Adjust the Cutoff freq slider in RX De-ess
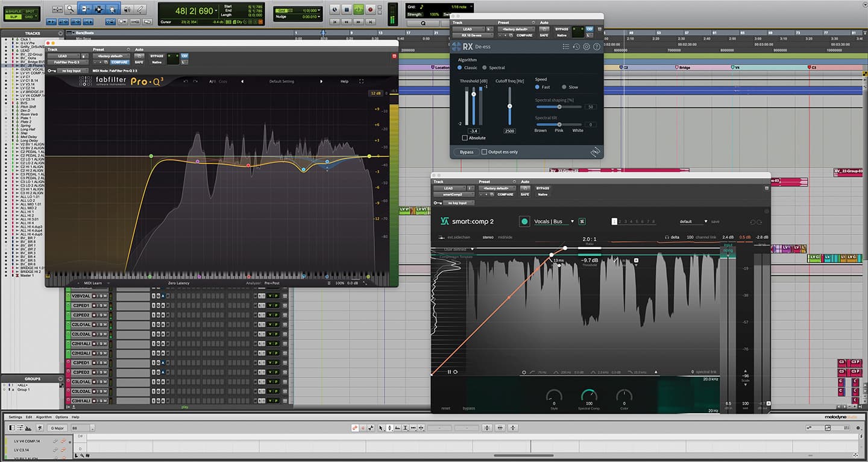The height and width of the screenshot is (462, 868). [x=509, y=106]
